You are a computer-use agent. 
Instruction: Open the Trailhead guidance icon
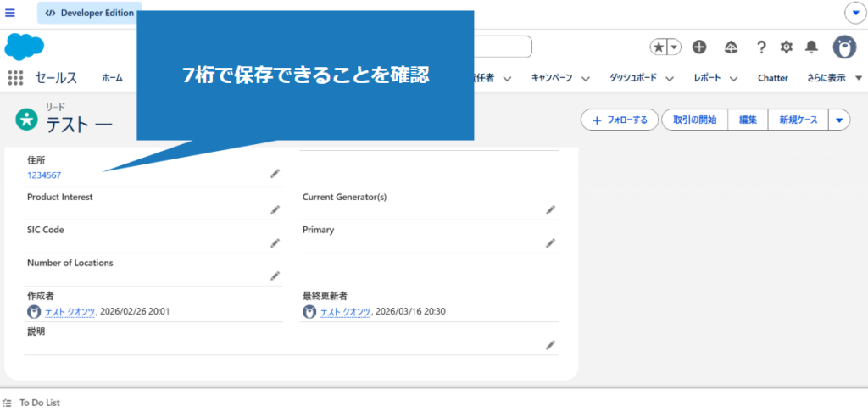point(731,47)
